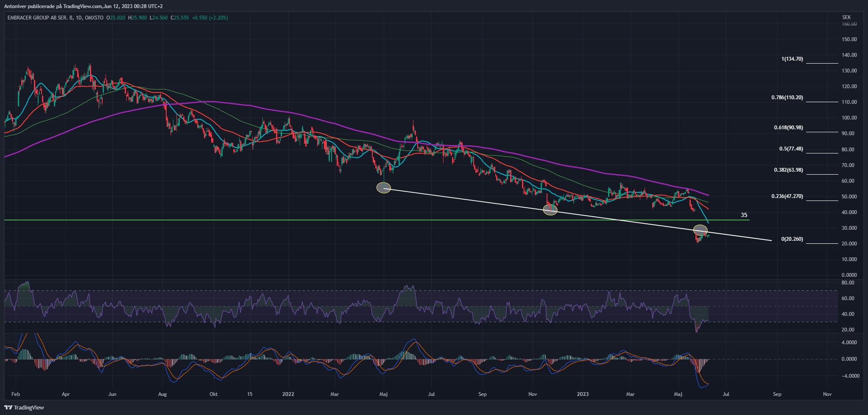Click the 2022 year label on time axis
868x415 pixels.
tap(288, 394)
